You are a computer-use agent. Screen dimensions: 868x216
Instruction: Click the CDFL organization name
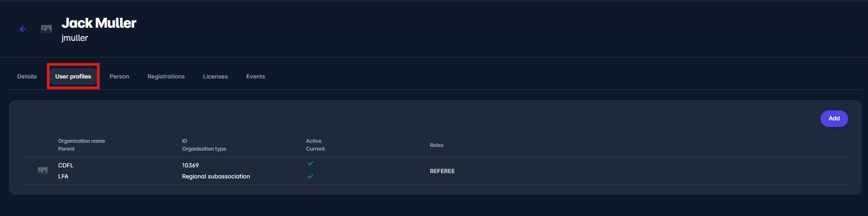point(66,165)
